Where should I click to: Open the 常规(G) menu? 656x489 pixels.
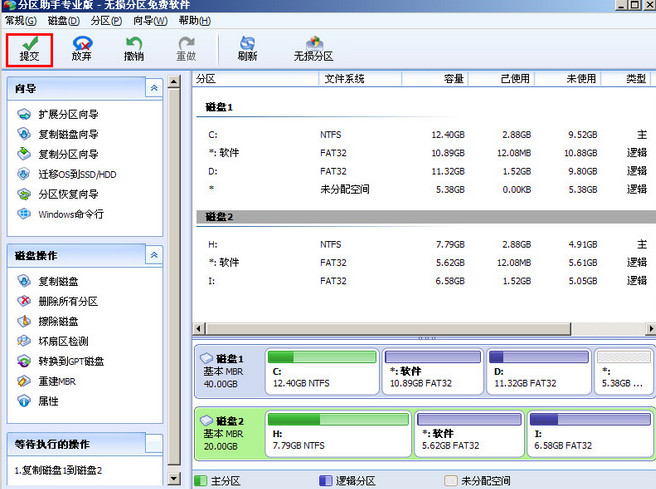(21, 20)
